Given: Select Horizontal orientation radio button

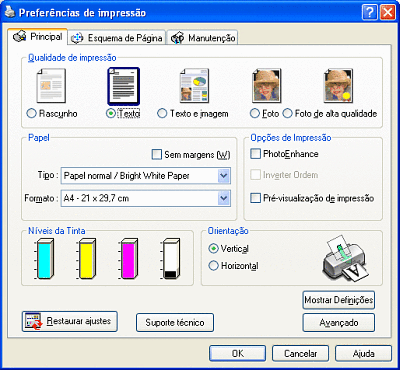Looking at the screenshot, I should tap(213, 266).
